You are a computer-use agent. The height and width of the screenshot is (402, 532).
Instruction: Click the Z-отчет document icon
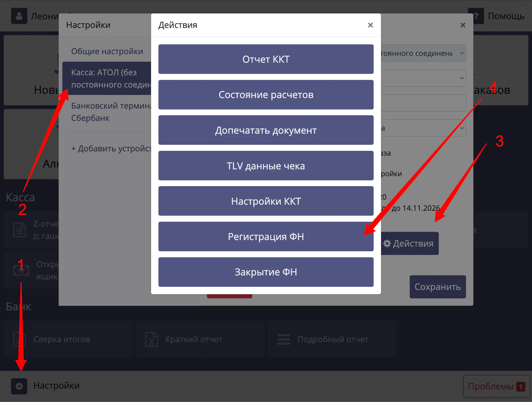pyautogui.click(x=20, y=230)
